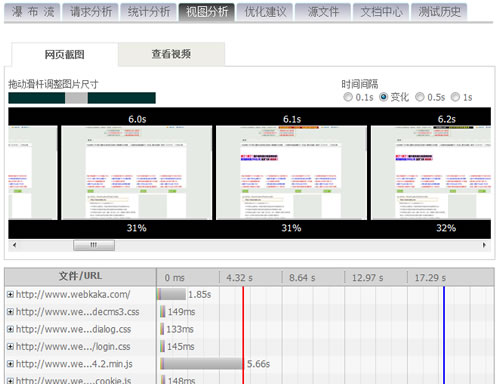Click the image size slider handle
The width and height of the screenshot is (500, 384).
point(76,98)
